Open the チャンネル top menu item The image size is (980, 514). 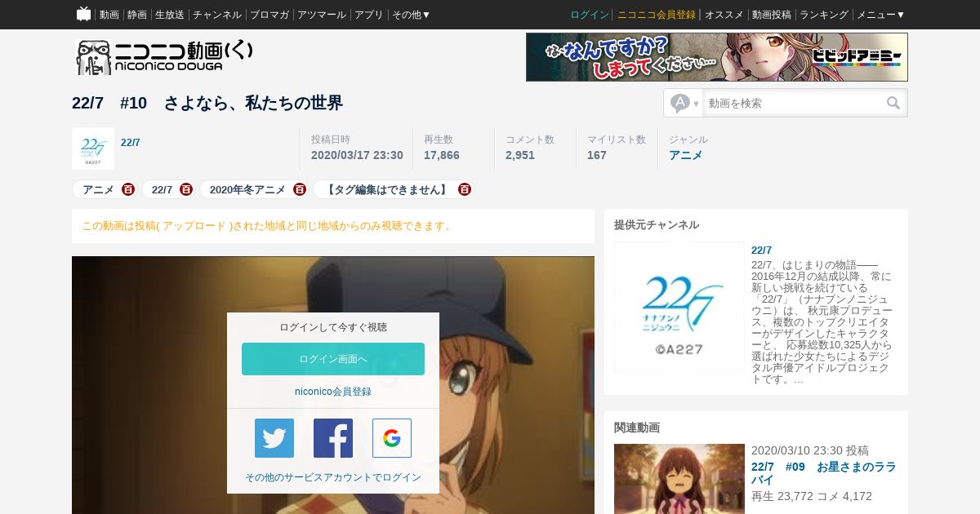tap(217, 15)
